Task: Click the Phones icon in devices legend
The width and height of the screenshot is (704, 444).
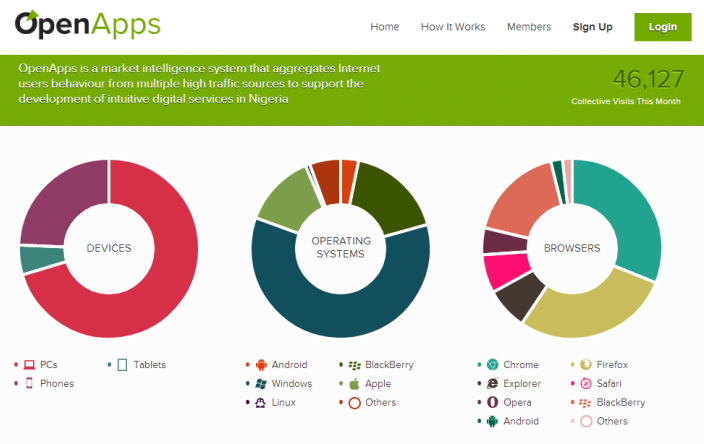Action: coord(29,383)
